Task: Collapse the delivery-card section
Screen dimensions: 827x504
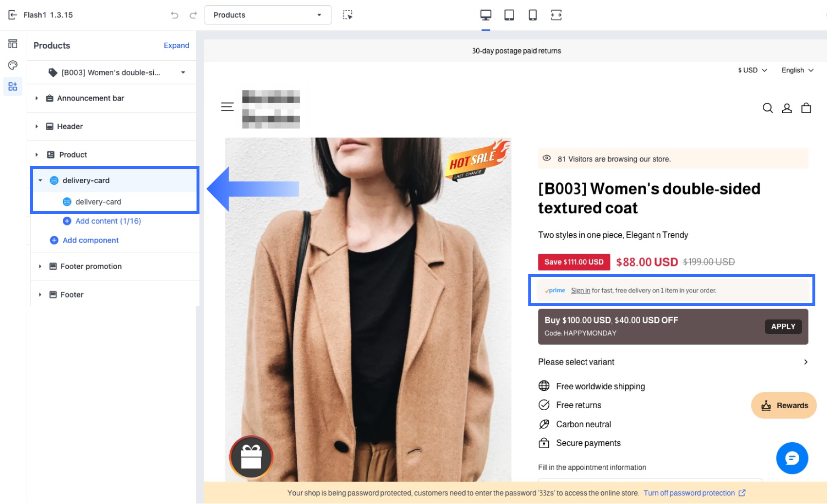Action: 40,180
